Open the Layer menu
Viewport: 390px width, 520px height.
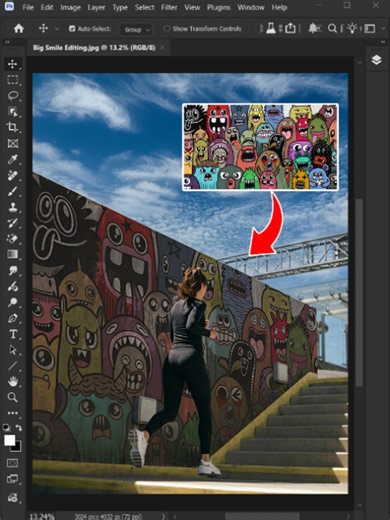coord(96,7)
